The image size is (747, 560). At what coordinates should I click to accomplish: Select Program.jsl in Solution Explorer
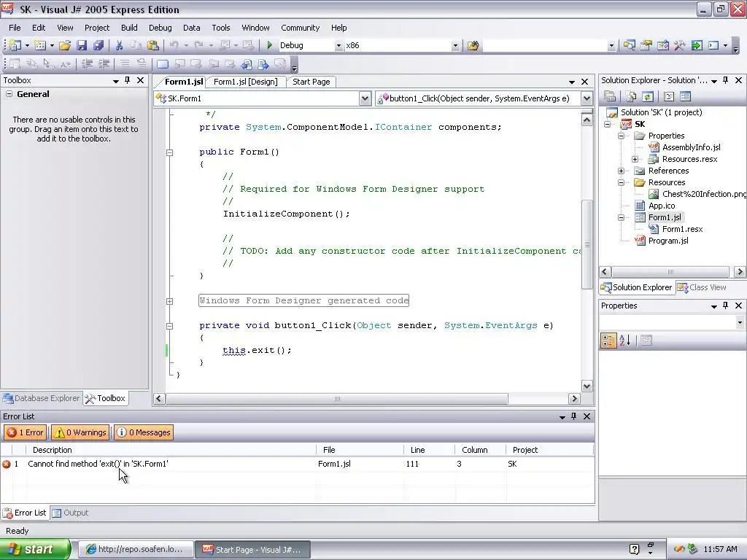point(668,241)
